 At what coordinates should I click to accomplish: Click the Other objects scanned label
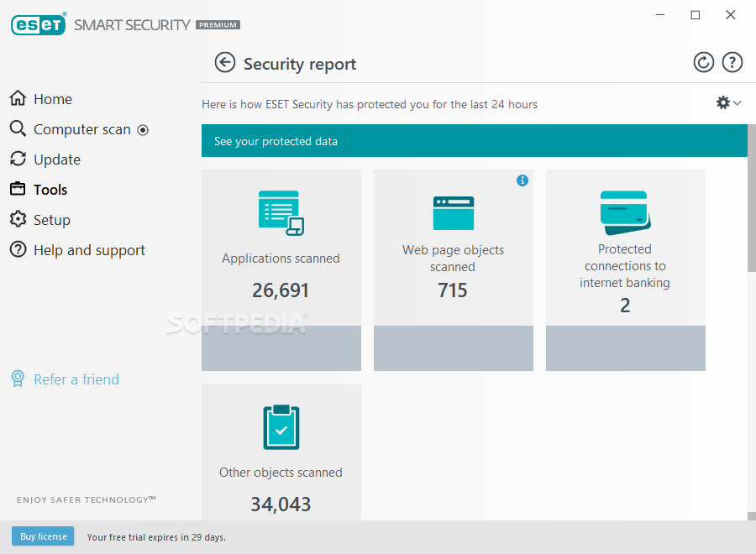point(281,473)
